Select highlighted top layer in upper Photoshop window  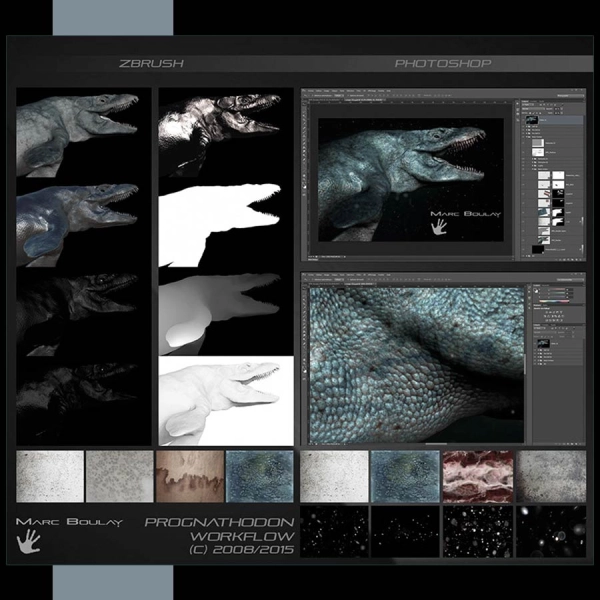554,120
